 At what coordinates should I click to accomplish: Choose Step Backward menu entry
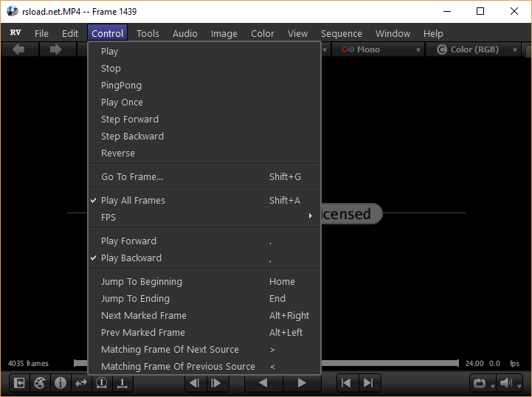point(204,136)
